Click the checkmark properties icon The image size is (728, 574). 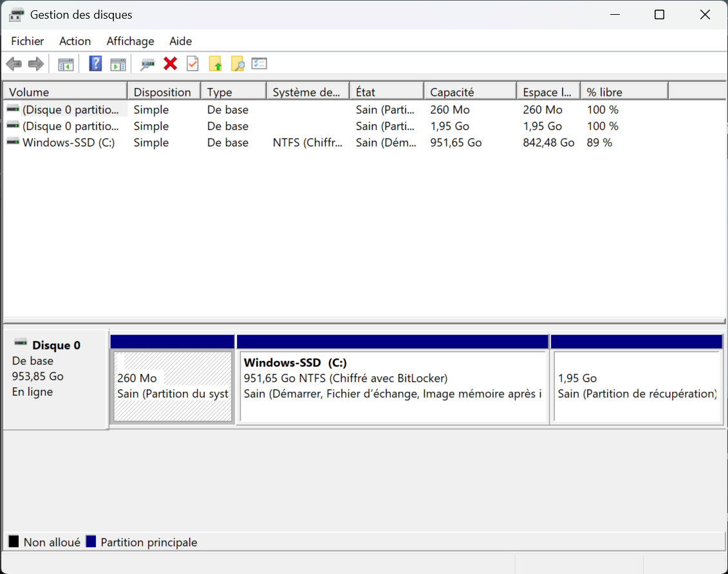(192, 64)
